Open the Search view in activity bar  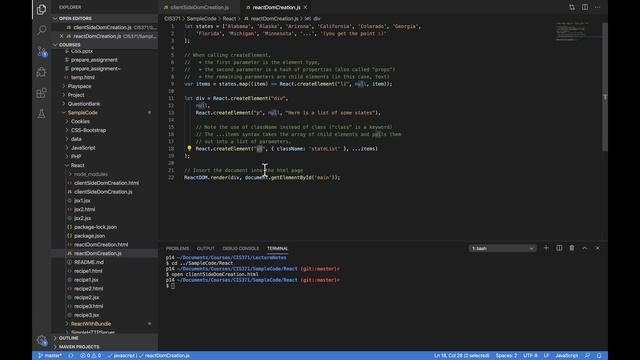41,30
